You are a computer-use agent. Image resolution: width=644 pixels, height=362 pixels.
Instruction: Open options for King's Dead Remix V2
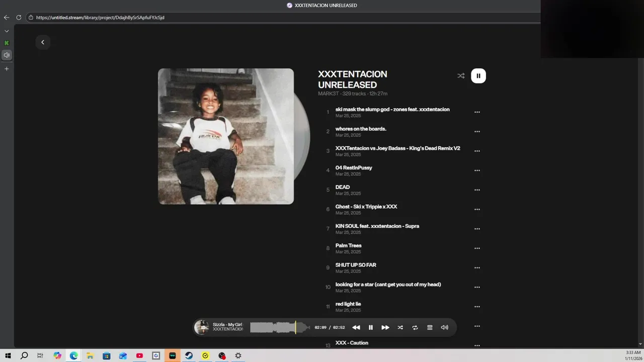click(477, 151)
